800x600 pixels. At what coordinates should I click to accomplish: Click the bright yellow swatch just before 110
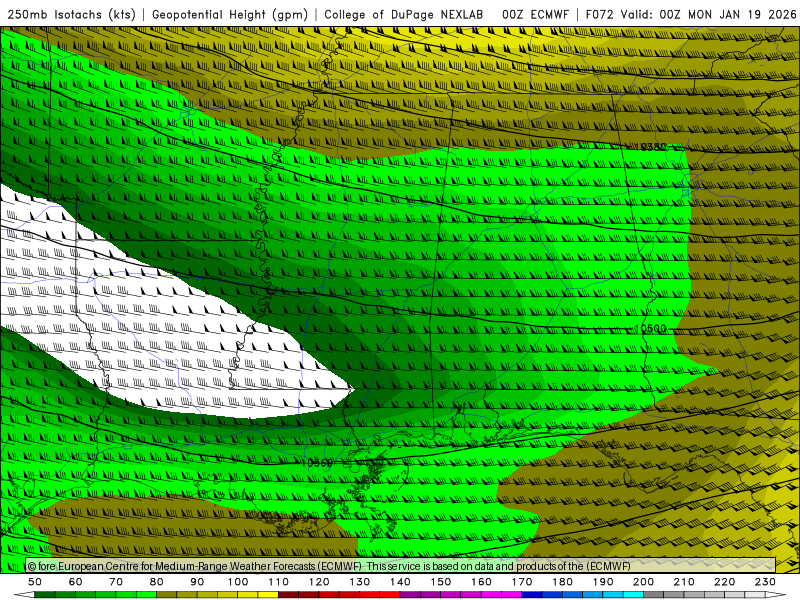pos(268,595)
